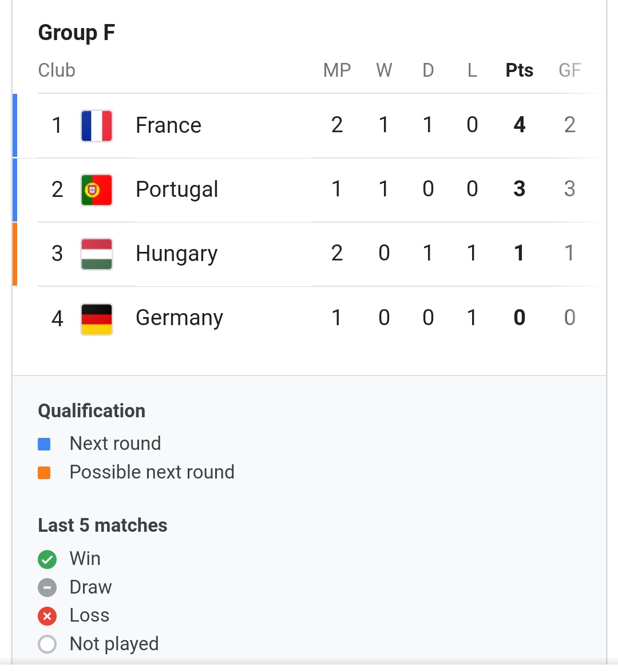Viewport: 618px width, 672px height.
Task: Click the Group F heading
Action: 77,33
